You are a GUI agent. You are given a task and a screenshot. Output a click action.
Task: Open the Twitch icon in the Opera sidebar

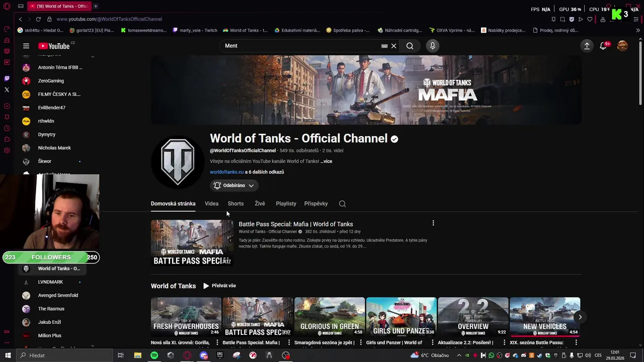(x=7, y=78)
